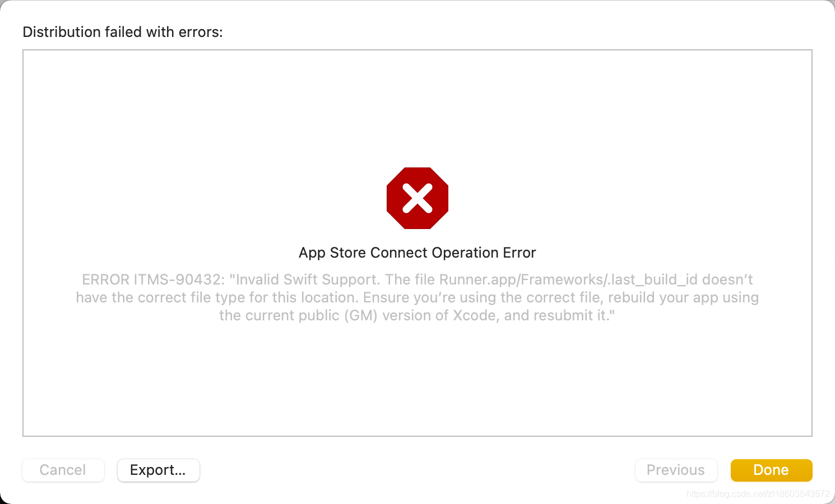The height and width of the screenshot is (504, 835).
Task: Click the empty area above the error icon
Action: 417,112
